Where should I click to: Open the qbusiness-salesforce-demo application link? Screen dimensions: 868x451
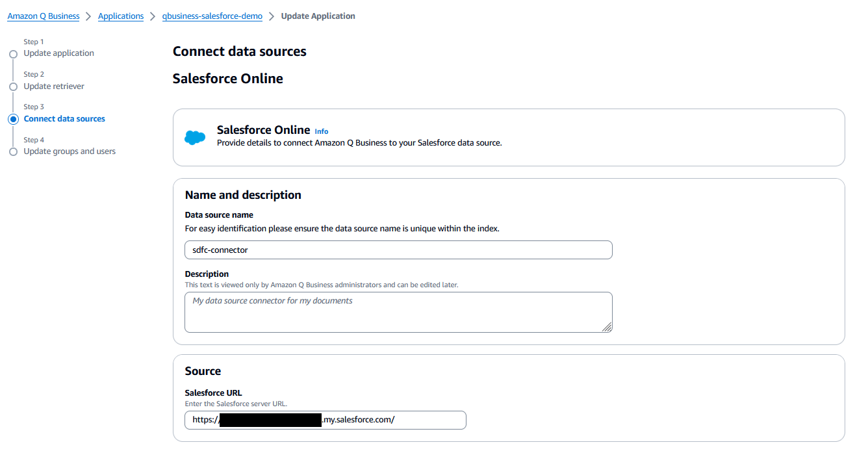coord(212,16)
